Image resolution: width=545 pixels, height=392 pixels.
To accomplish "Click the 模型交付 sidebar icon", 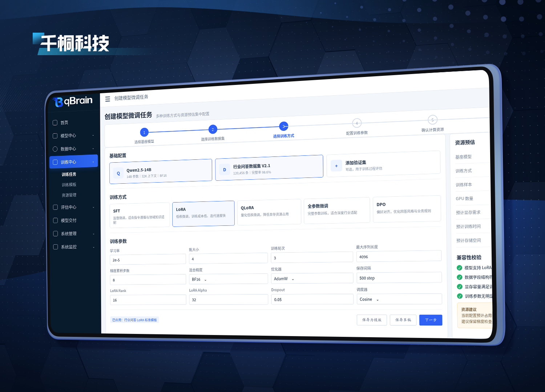I will [56, 220].
